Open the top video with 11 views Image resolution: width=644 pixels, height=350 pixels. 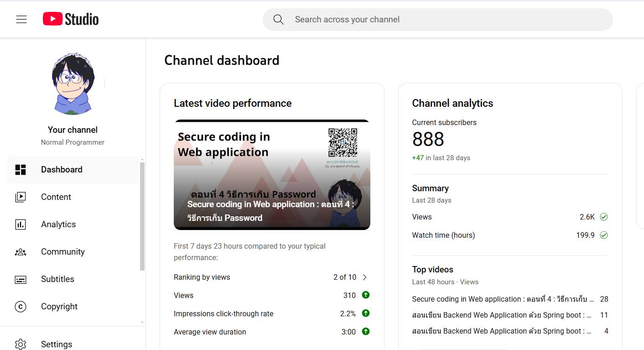[510, 315]
